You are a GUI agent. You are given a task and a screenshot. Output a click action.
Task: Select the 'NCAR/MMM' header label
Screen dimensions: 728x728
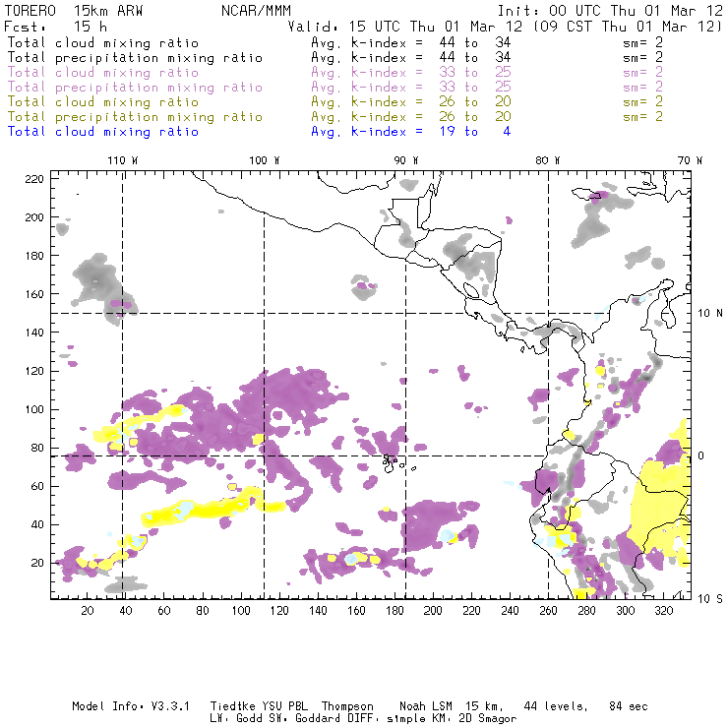(256, 11)
